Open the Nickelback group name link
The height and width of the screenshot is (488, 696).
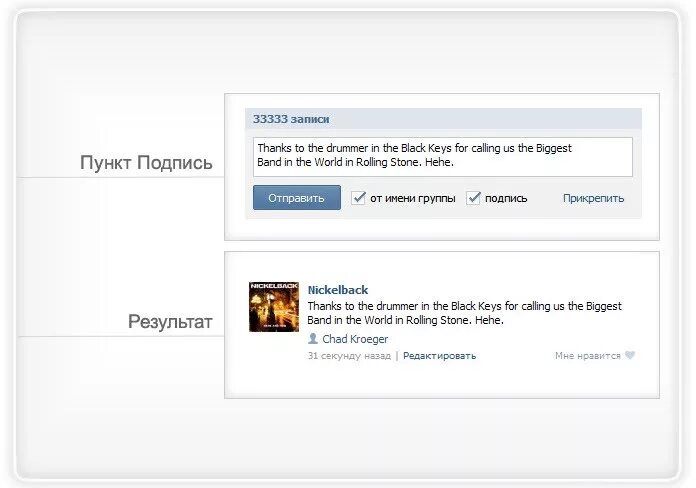click(338, 290)
